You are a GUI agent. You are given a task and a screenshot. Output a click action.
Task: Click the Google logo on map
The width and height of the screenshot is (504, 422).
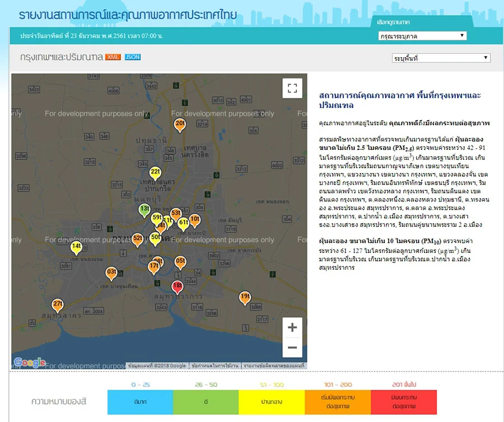(30, 362)
